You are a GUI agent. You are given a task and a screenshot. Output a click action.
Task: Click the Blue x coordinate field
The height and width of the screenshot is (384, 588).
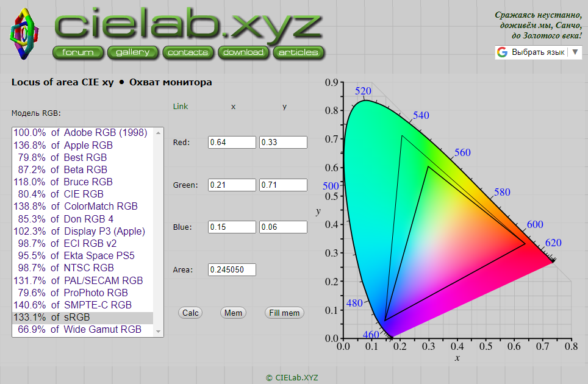click(231, 227)
